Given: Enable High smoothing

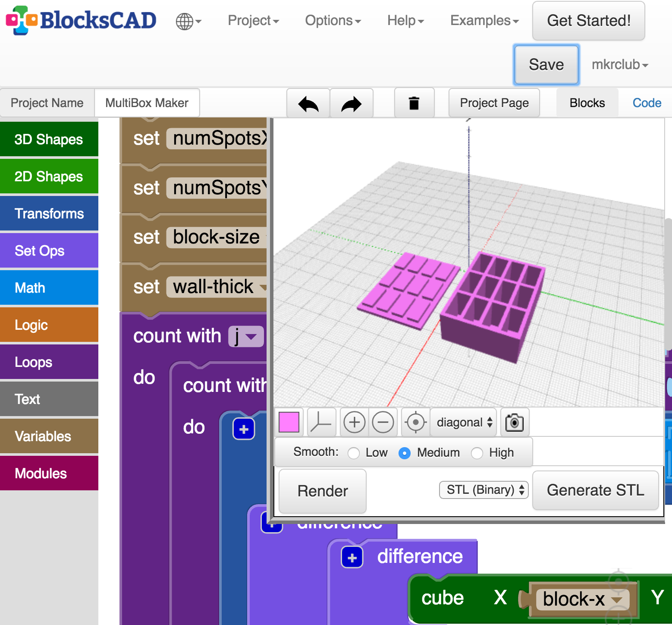Looking at the screenshot, I should [477, 453].
